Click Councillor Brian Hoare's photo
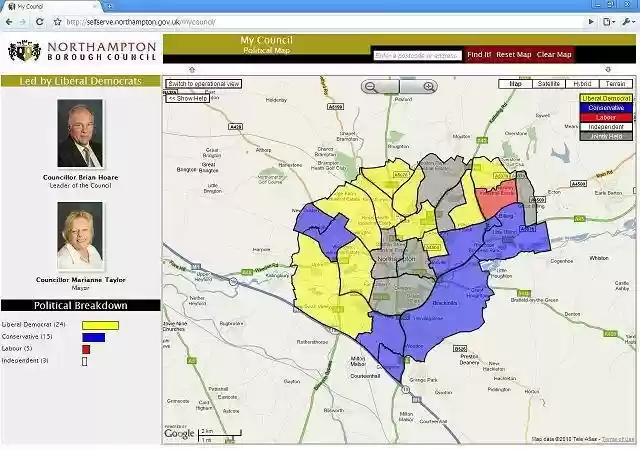 coord(80,133)
